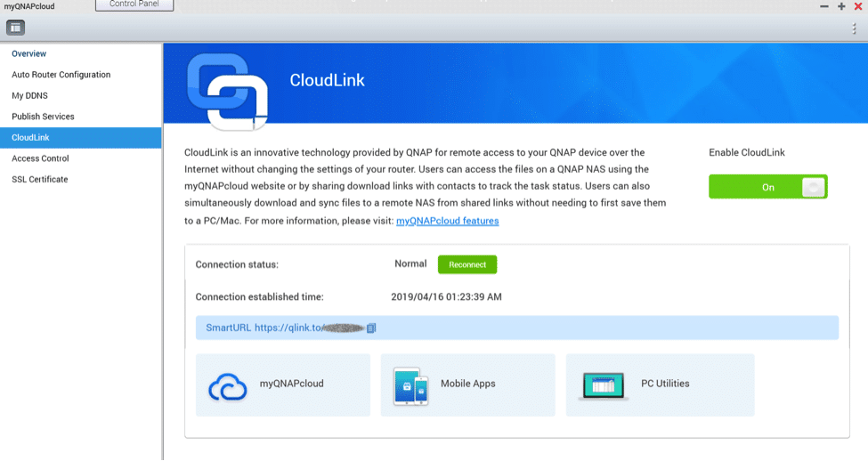The width and height of the screenshot is (868, 461).
Task: Select Publish Services in sidebar
Action: pos(81,117)
